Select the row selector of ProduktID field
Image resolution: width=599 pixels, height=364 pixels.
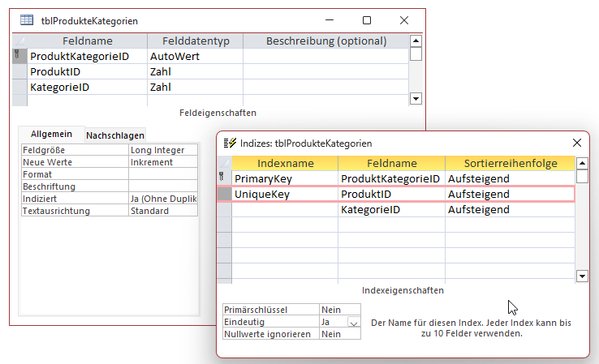pos(19,71)
